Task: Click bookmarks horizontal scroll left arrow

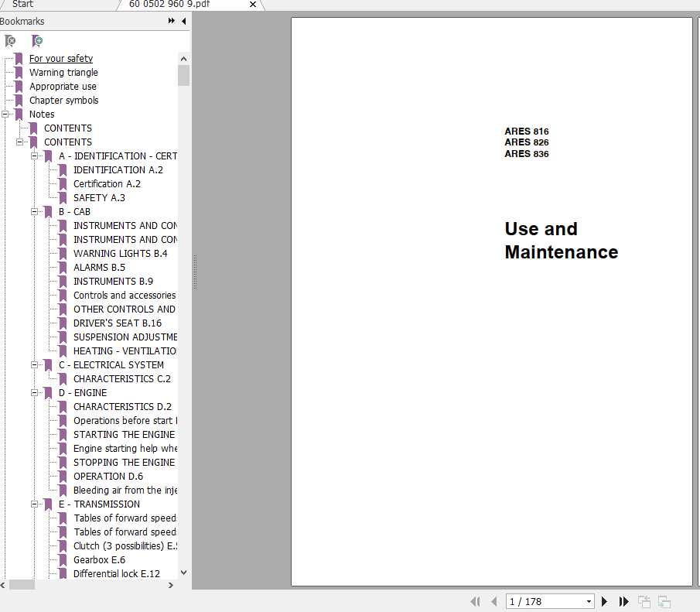Action: pyautogui.click(x=3, y=585)
